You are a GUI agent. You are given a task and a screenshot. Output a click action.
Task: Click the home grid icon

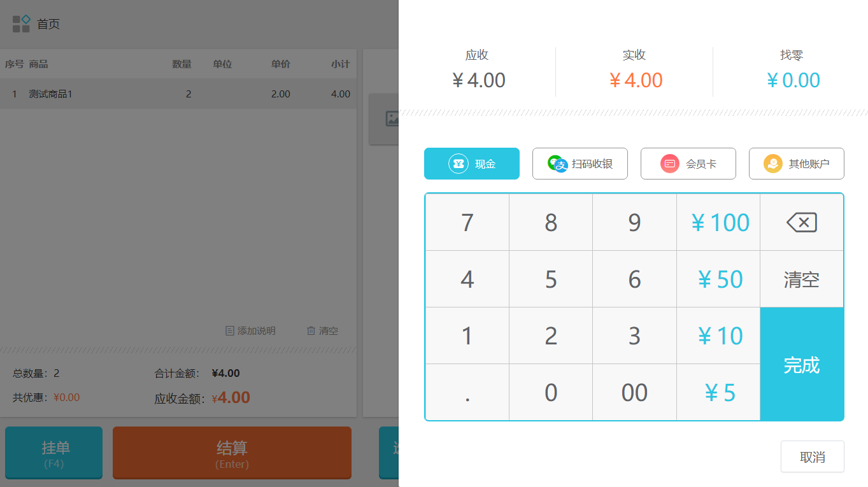[x=21, y=24]
